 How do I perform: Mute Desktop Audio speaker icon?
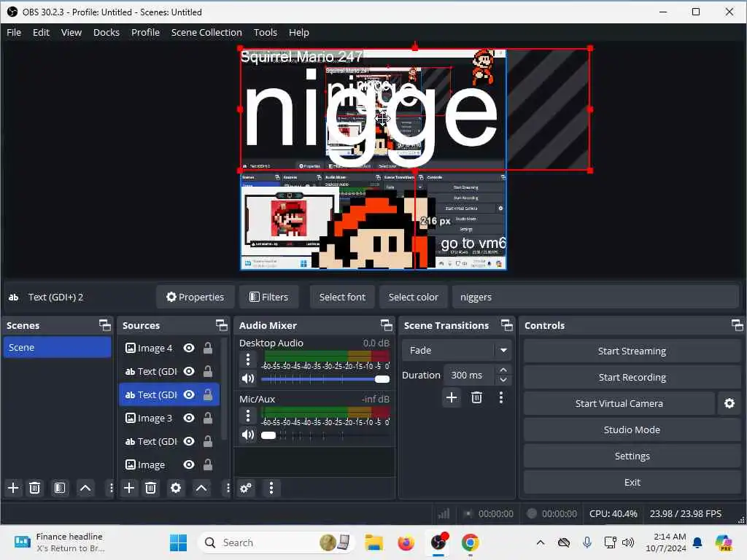click(248, 378)
